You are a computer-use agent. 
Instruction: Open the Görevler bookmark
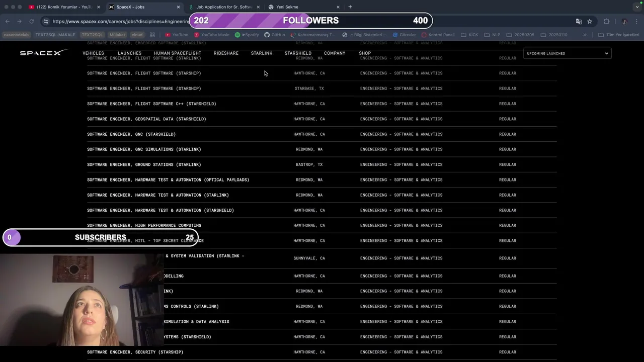(x=405, y=35)
